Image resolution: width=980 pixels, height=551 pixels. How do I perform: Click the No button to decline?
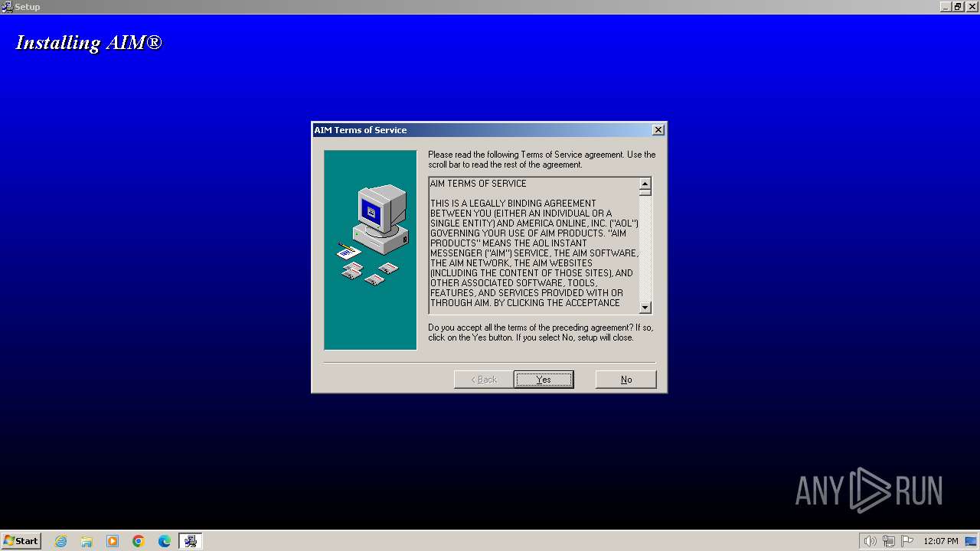pos(626,380)
